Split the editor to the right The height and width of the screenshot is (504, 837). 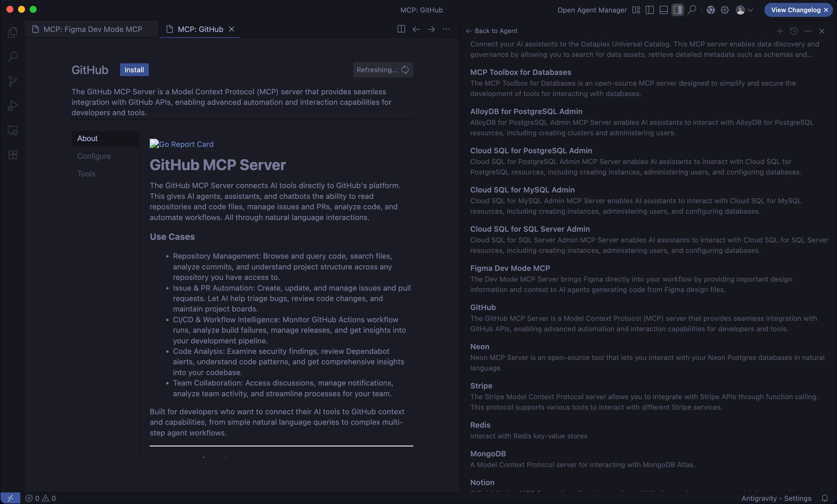[x=401, y=29]
